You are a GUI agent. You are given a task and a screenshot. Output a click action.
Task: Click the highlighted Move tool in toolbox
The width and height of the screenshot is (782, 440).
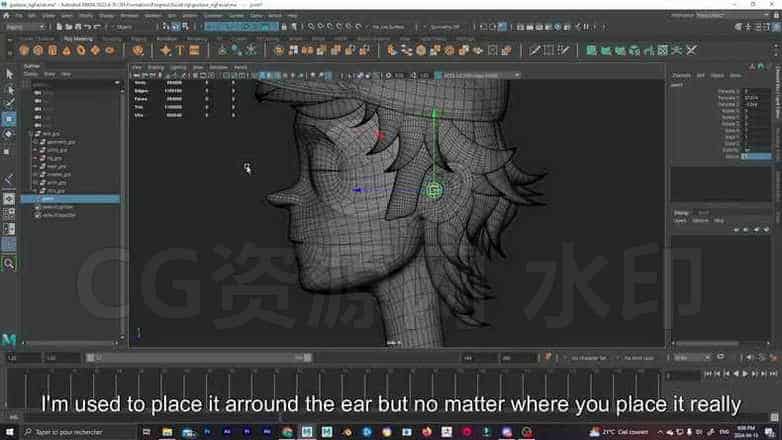coord(9,119)
